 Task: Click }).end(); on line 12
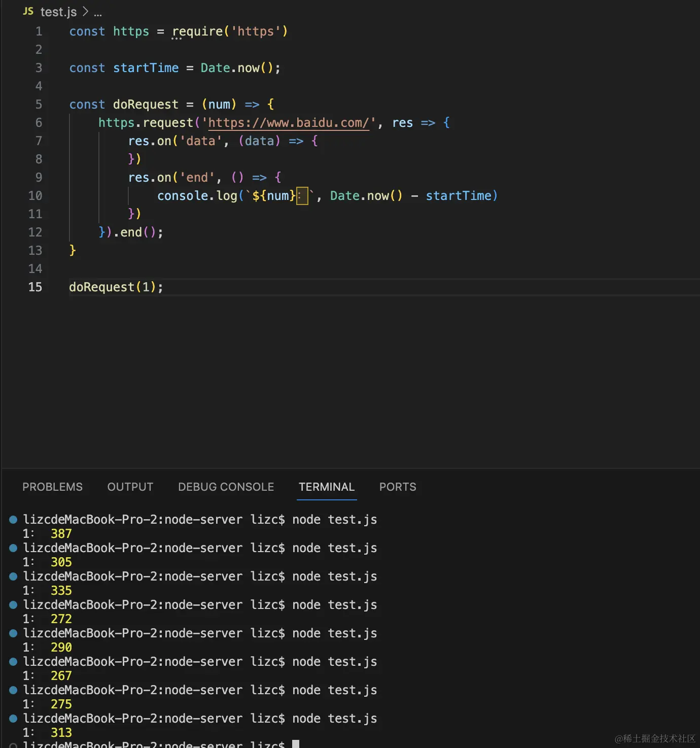tap(131, 232)
